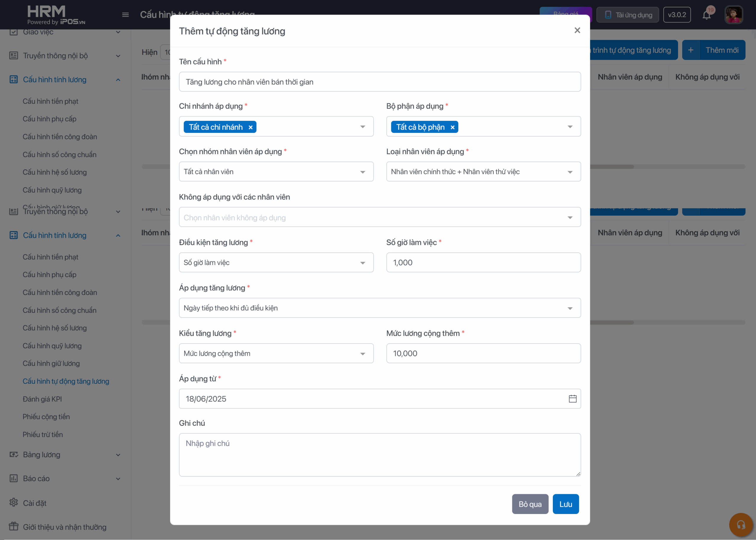Open user profile avatar
The width and height of the screenshot is (756, 540).
(733, 15)
